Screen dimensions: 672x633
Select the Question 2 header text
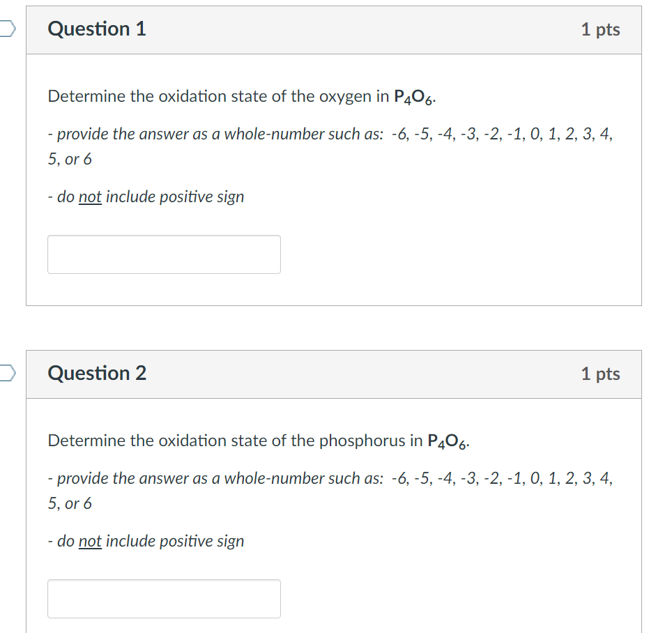pyautogui.click(x=96, y=374)
